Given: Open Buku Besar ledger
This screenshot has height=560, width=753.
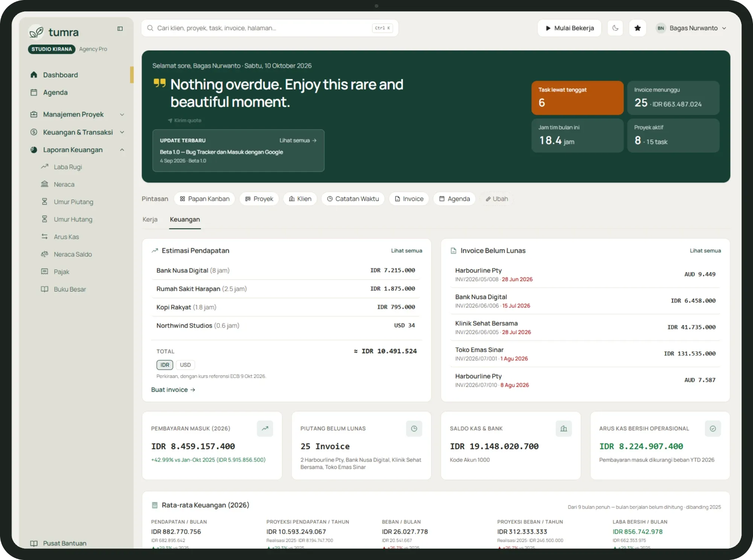Looking at the screenshot, I should point(70,289).
